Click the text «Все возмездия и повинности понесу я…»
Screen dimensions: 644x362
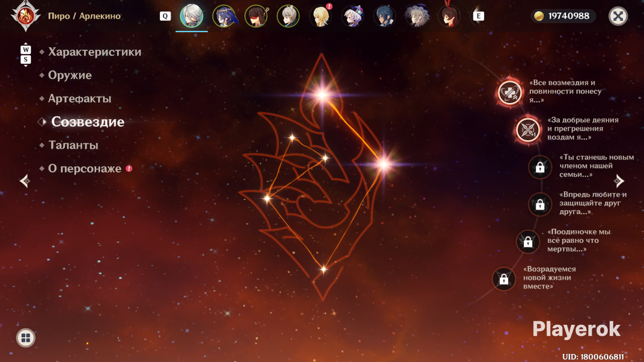(565, 92)
